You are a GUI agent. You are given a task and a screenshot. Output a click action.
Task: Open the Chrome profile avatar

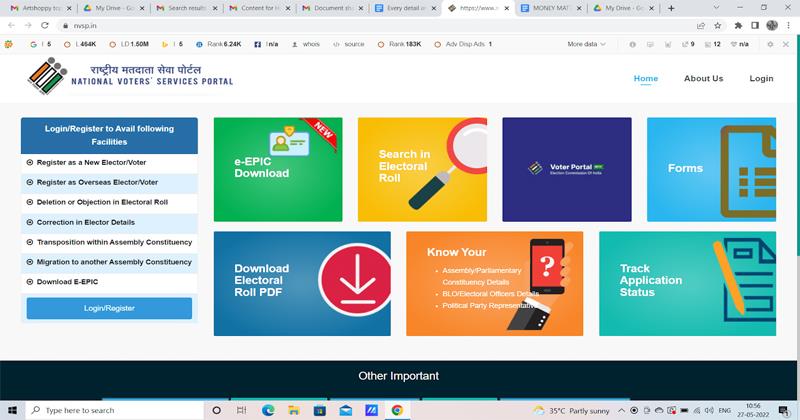pyautogui.click(x=771, y=26)
